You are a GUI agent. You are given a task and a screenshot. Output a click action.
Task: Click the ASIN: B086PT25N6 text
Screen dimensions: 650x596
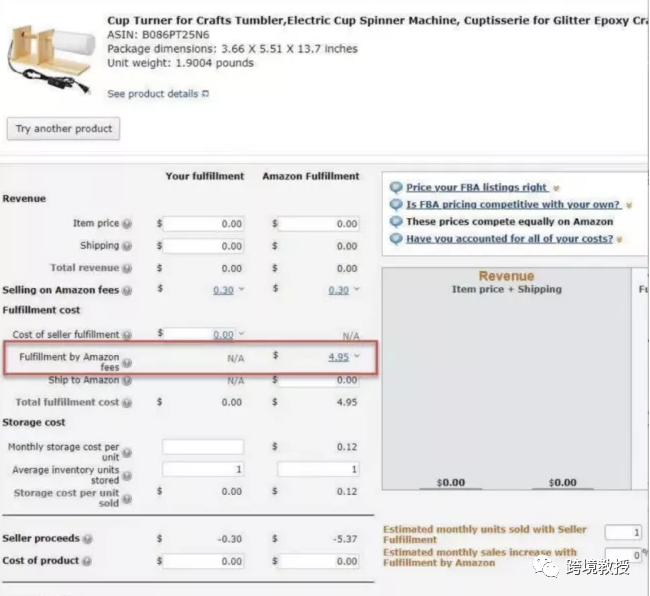coord(158,35)
